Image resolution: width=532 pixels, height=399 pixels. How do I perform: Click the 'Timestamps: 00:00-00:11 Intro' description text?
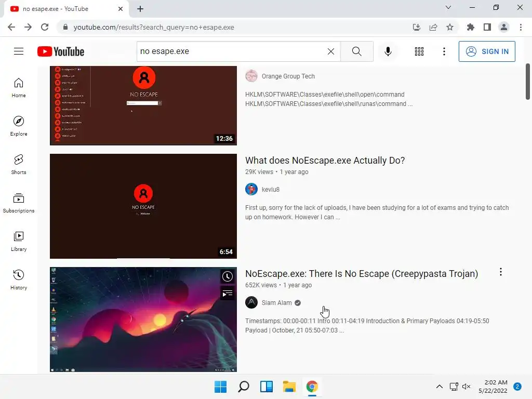[367, 325]
